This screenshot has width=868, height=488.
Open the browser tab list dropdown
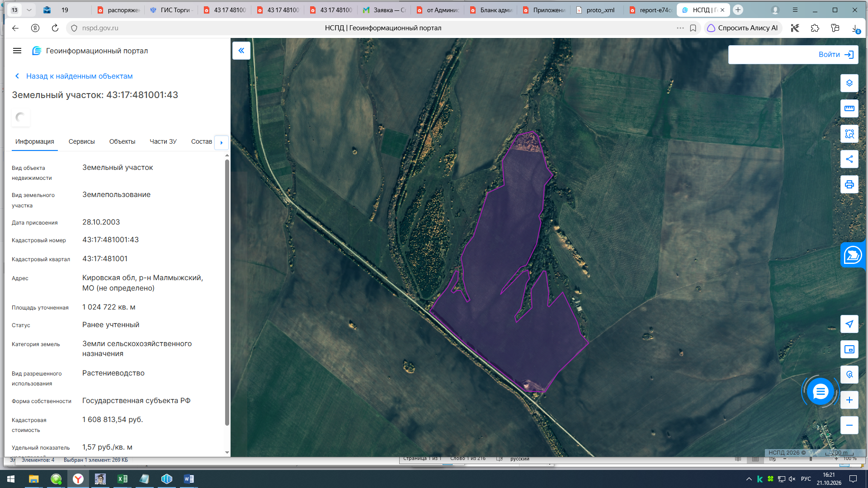(x=29, y=9)
